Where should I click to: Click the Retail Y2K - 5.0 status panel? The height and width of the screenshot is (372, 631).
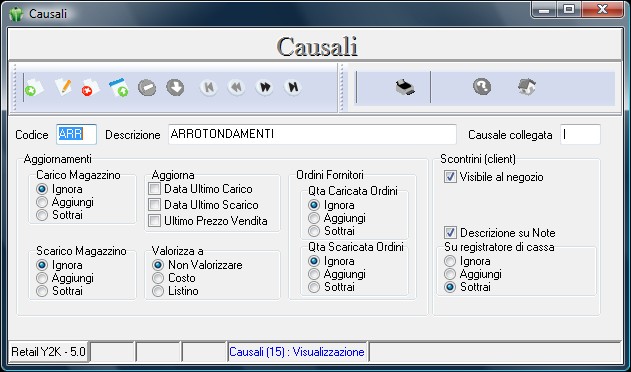click(x=48, y=352)
